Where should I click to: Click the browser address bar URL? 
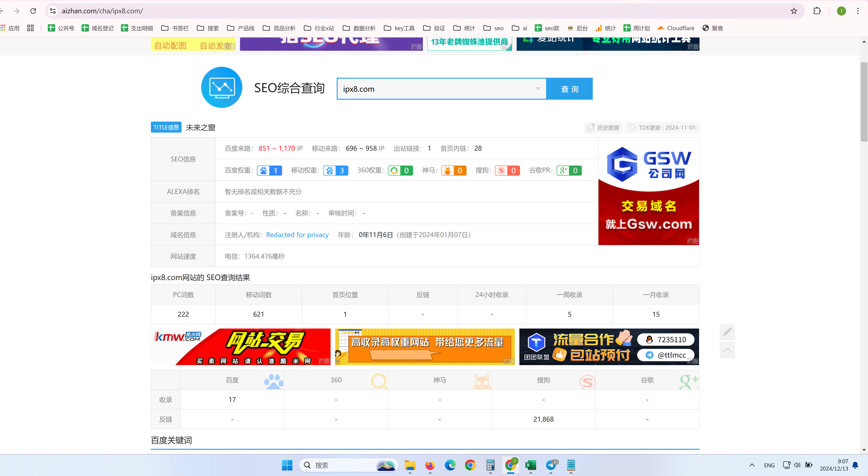tap(102, 11)
